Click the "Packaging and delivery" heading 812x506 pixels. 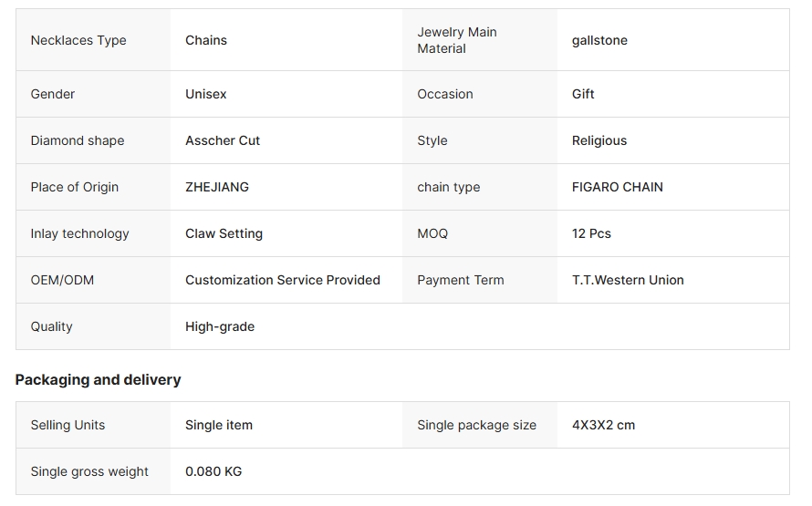coord(99,379)
